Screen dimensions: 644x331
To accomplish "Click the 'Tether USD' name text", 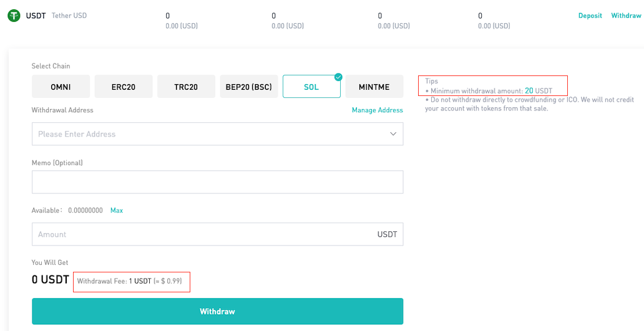I will click(x=69, y=16).
